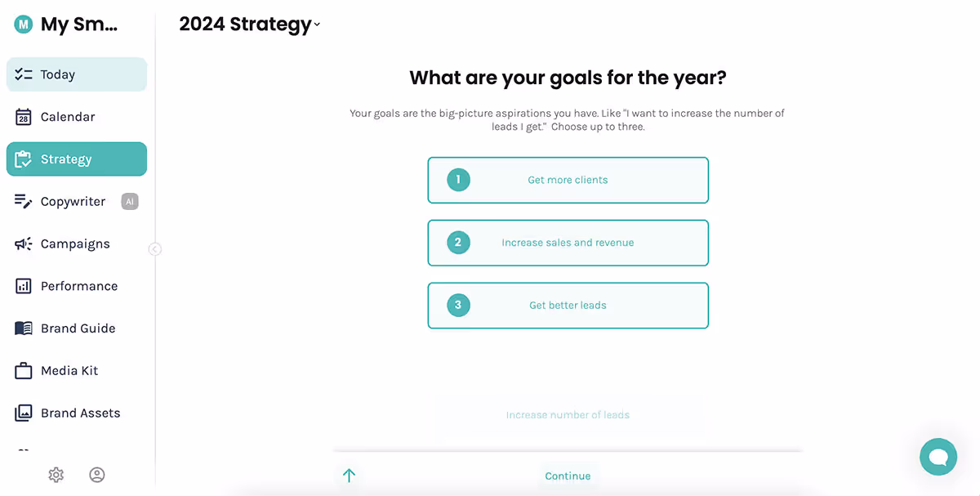
Task: Open the chat support bubble
Action: tap(938, 457)
